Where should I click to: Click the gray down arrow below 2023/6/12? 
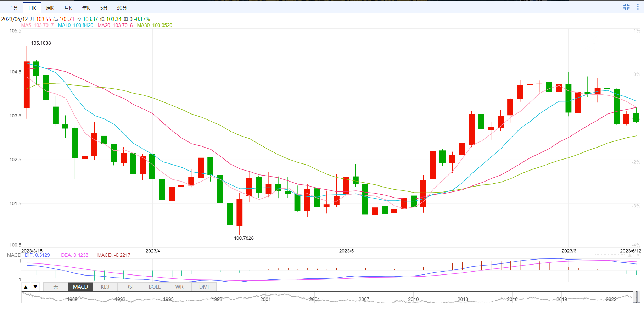point(638,255)
